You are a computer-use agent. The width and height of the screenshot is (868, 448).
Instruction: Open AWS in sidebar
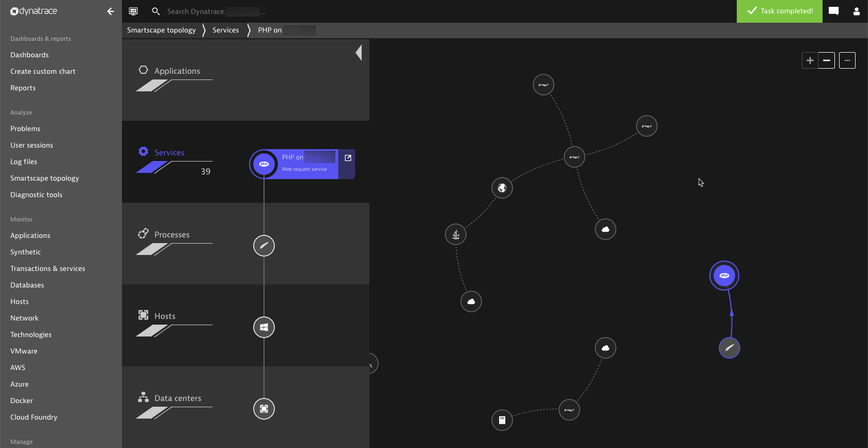point(18,367)
